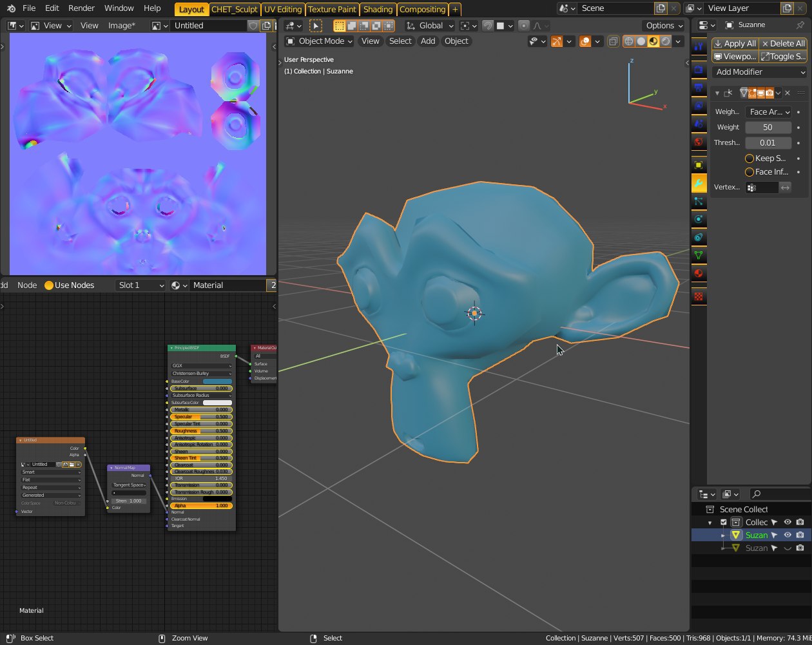Enable Face Influence option
The height and width of the screenshot is (645, 812).
(x=749, y=172)
